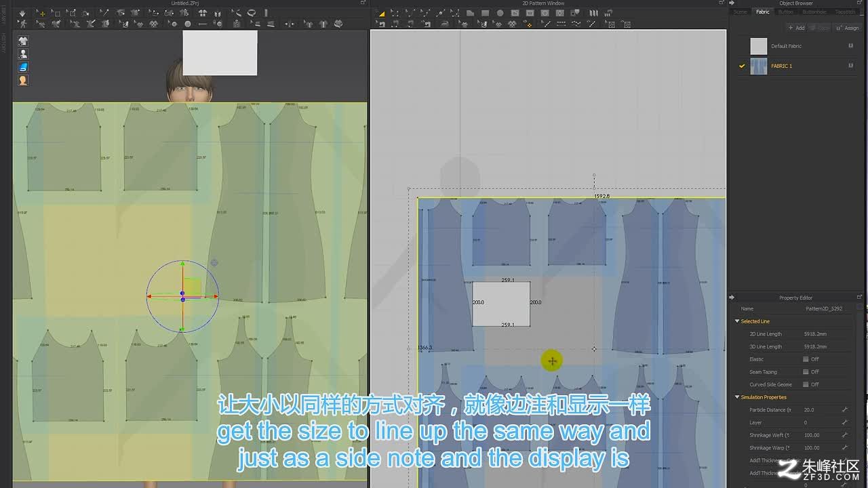Toggle the Curved Side Geometry checkbox
The image size is (868, 488).
(x=806, y=384)
